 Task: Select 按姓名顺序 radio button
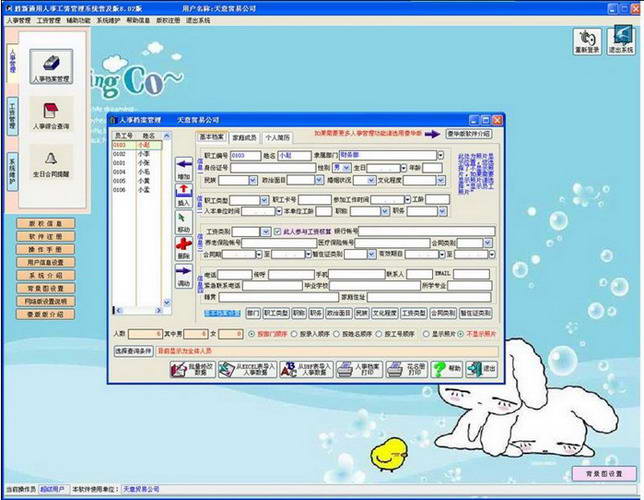[336, 334]
